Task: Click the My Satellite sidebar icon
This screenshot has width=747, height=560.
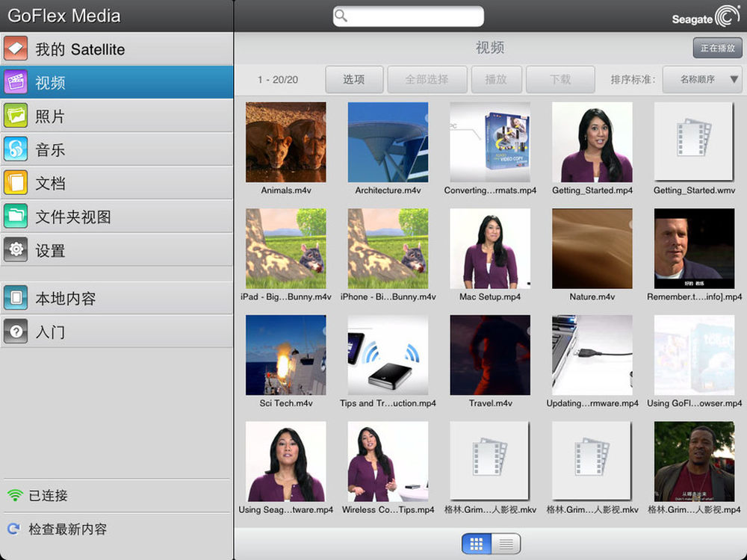Action: tap(16, 49)
